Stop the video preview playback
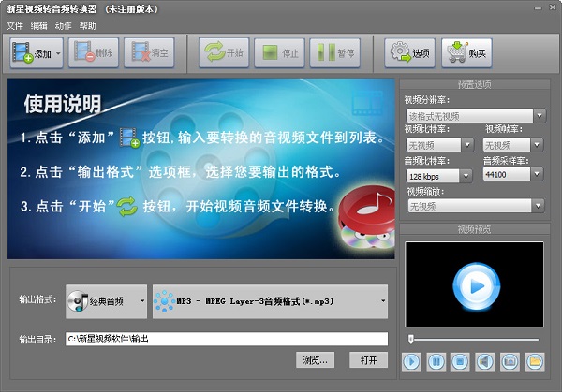Screen dimensions: 562x392 [x=461, y=360]
